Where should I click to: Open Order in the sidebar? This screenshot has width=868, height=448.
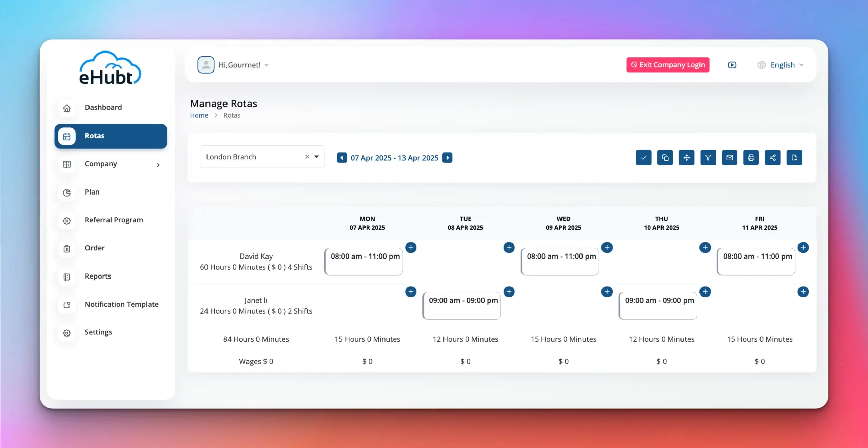point(111,248)
